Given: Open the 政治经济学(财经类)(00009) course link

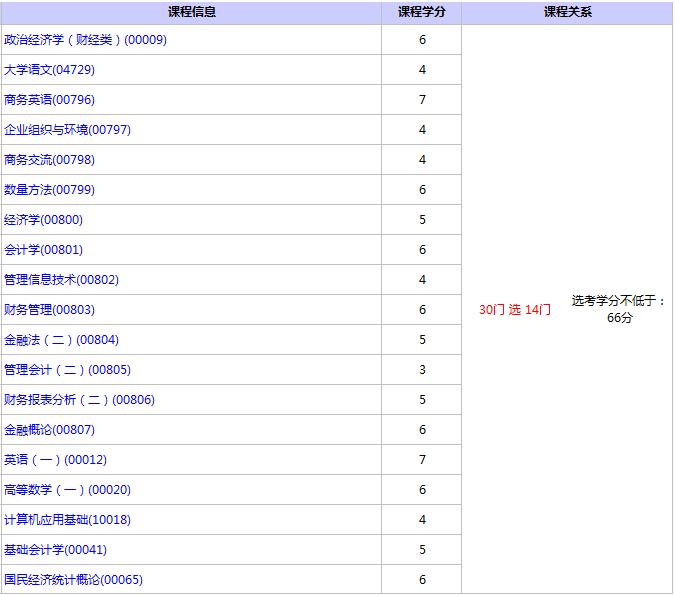Looking at the screenshot, I should (86, 40).
